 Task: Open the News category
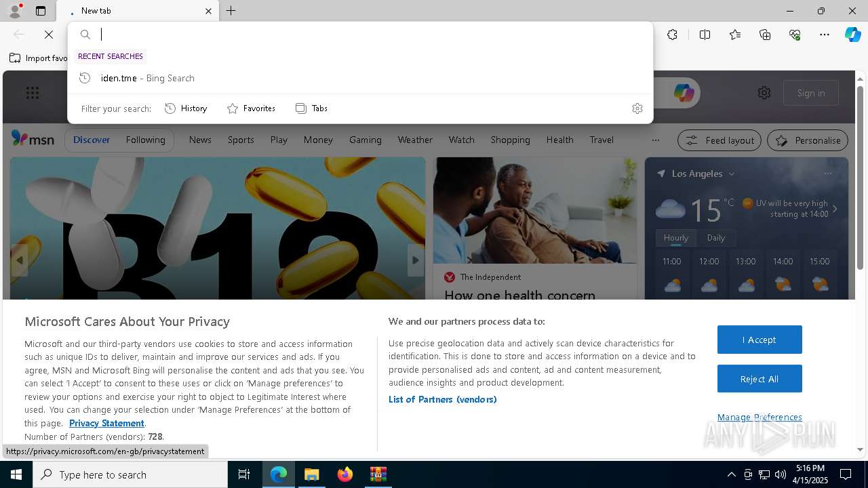click(200, 140)
